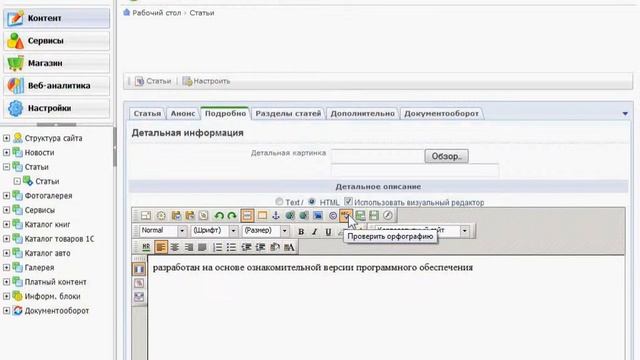Open the (Размер) size dropdown
This screenshot has height=360, width=640.
pyautogui.click(x=284, y=231)
